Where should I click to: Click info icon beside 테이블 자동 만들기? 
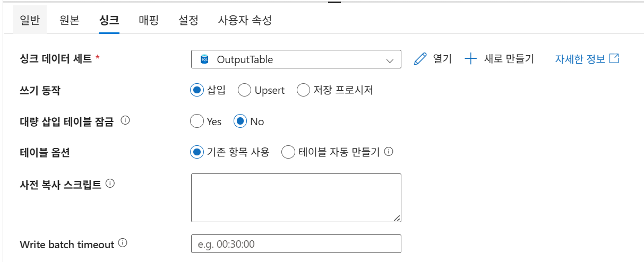coord(389,152)
